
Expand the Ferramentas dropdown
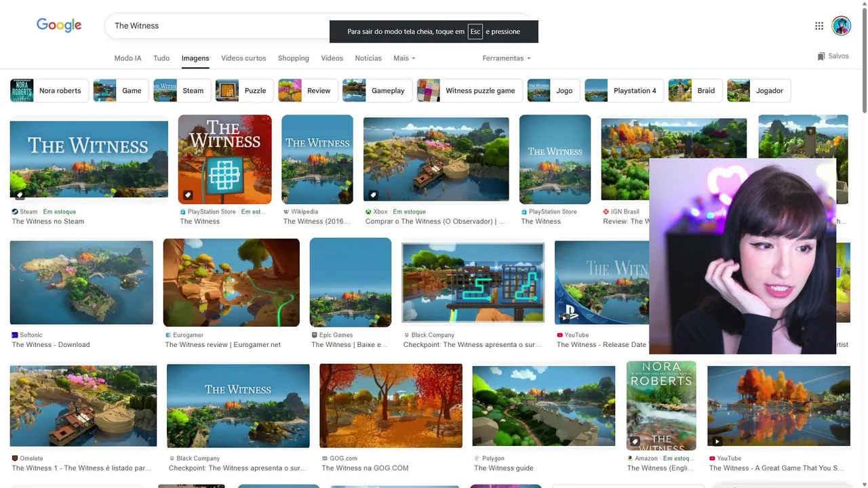pos(507,58)
